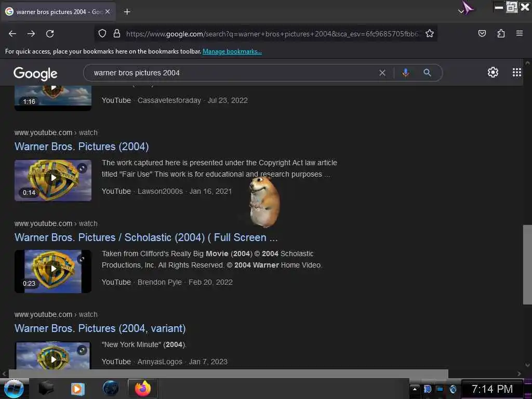Screen dimensions: 532x399
Task: Clear the Google search box with X
Action: (382, 73)
